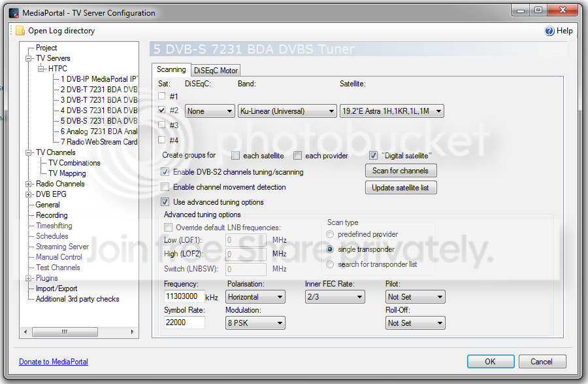Select 3 DVB-T 7231 BDA tree item

point(99,100)
